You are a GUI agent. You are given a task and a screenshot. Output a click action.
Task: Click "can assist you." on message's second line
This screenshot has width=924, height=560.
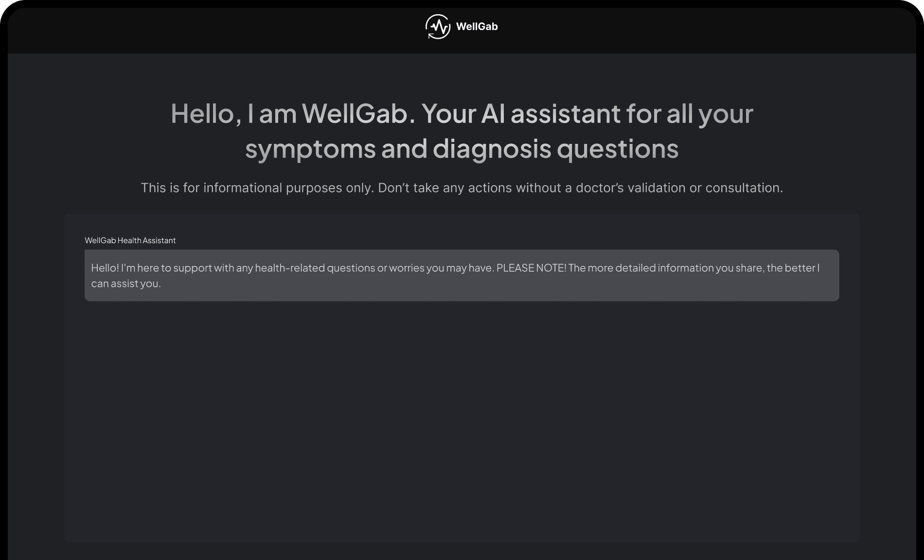[x=125, y=283]
